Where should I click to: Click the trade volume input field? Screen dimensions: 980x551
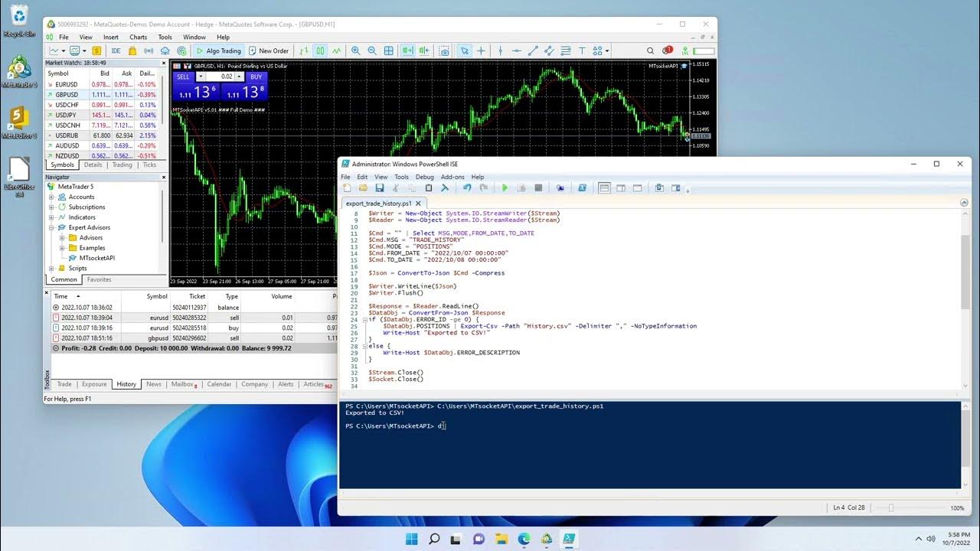pyautogui.click(x=220, y=77)
